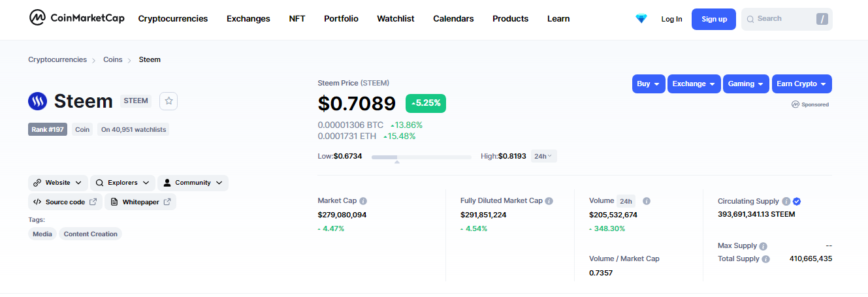Click the Volume info icon
The height and width of the screenshot is (297, 868).
(647, 201)
